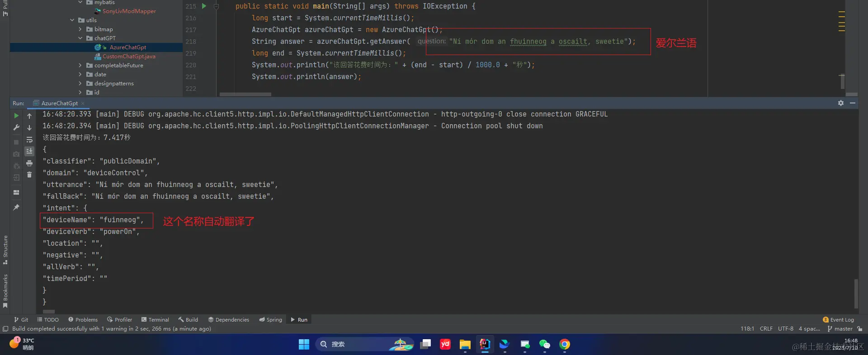Open the Bookmarks side panel
This screenshot has width=868, height=355.
pyautogui.click(x=5, y=291)
